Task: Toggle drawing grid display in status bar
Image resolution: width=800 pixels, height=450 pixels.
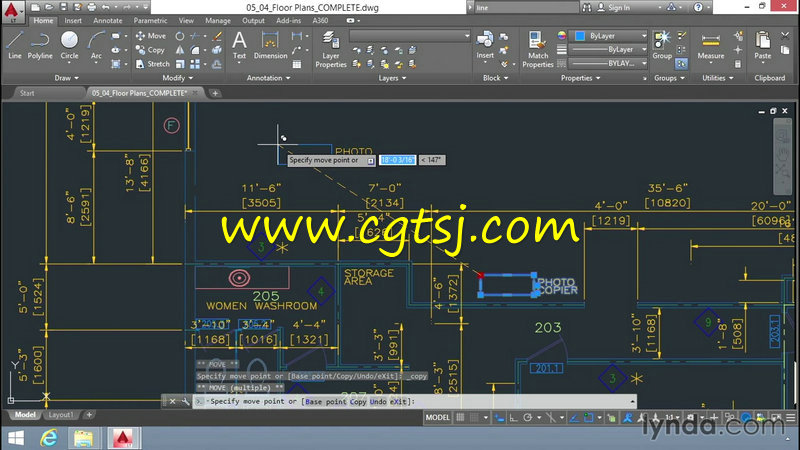Action: [460, 418]
